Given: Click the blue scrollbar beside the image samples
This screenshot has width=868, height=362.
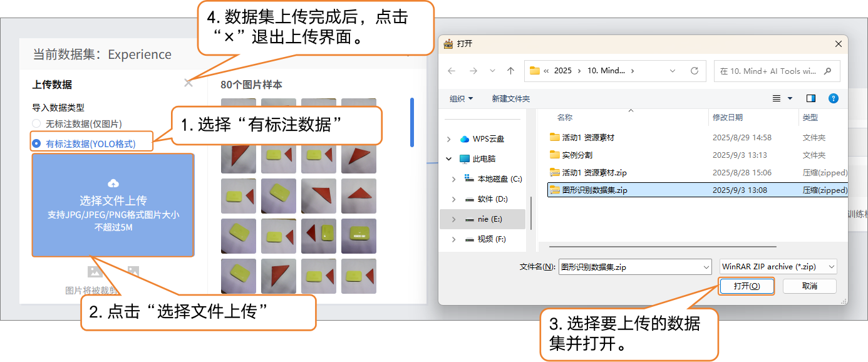Looking at the screenshot, I should click(x=411, y=122).
